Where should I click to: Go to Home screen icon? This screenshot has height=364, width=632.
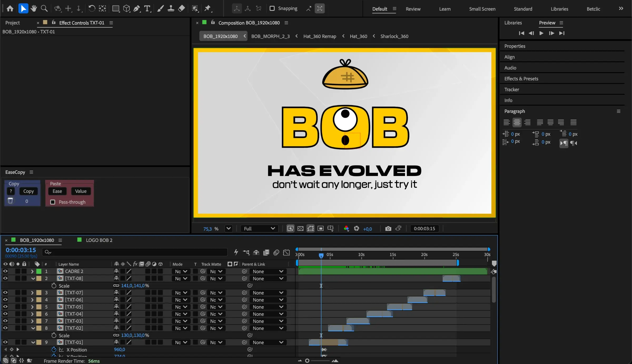(x=10, y=8)
